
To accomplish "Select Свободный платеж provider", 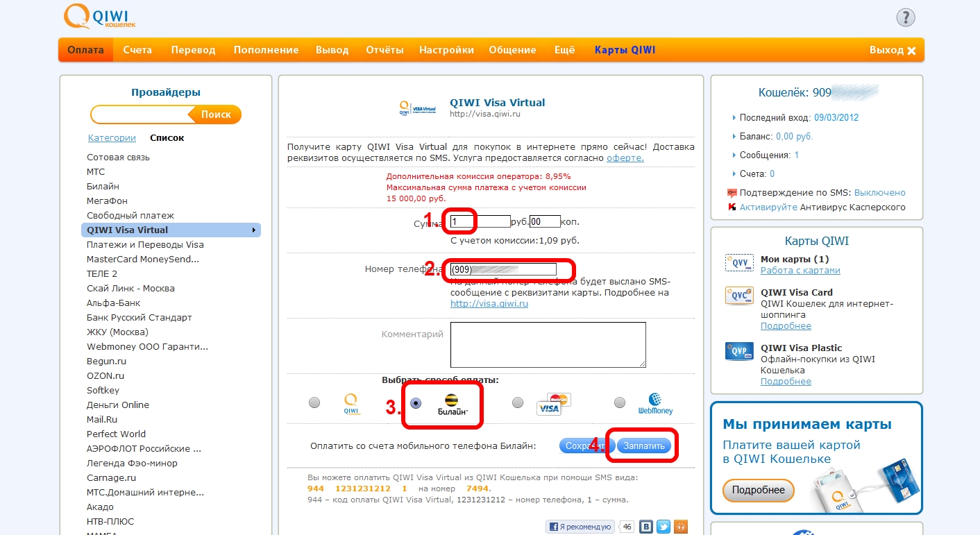I will (130, 216).
